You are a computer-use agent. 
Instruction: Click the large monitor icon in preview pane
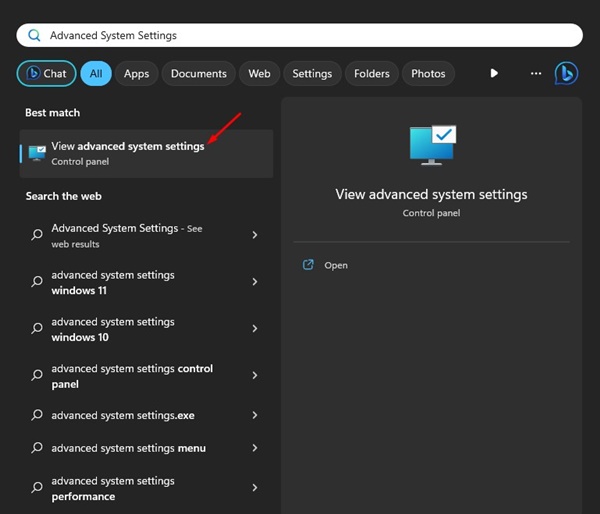[x=431, y=145]
